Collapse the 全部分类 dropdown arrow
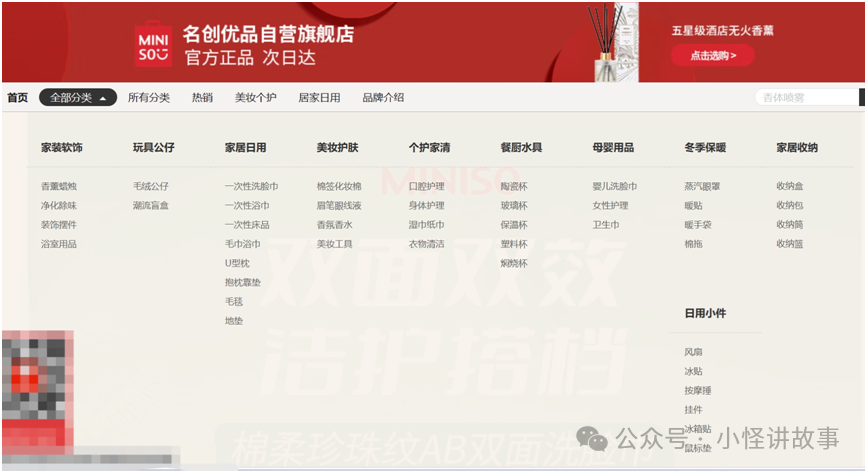 [103, 98]
